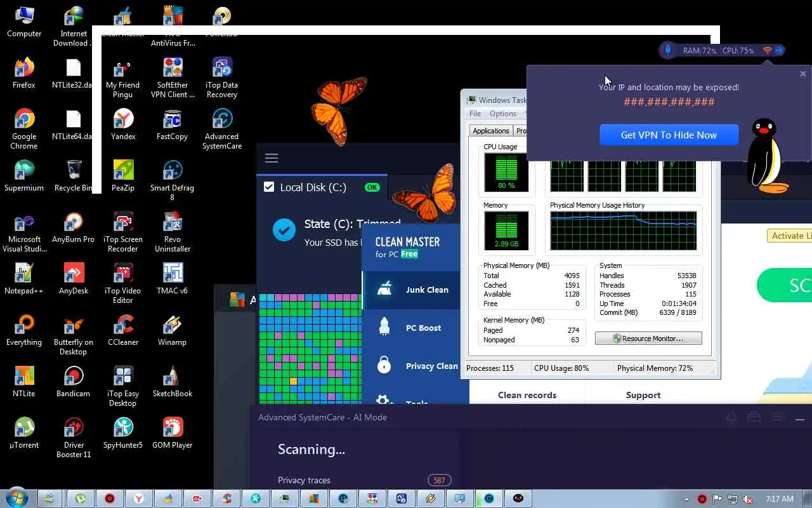Open SketchBook desktop shortcut
Viewport: 812px width, 508px height.
(173, 382)
